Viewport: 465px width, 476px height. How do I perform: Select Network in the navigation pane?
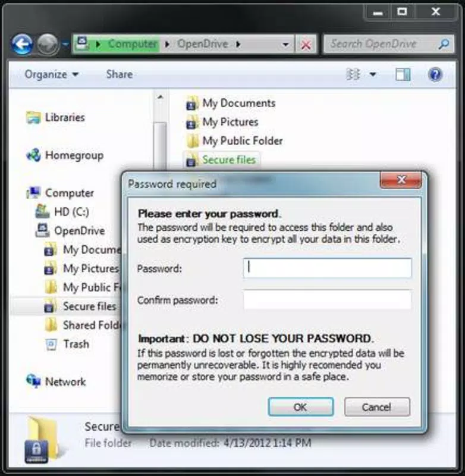click(65, 381)
